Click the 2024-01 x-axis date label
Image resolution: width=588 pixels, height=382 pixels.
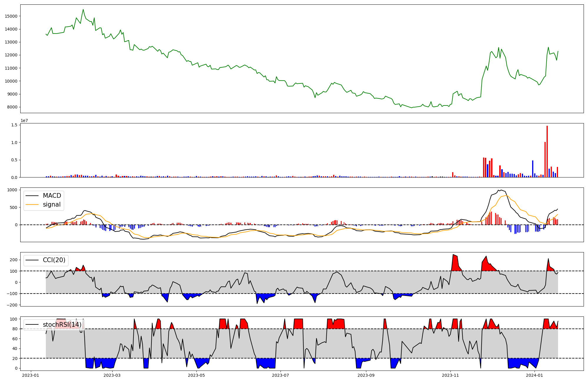(x=534, y=375)
